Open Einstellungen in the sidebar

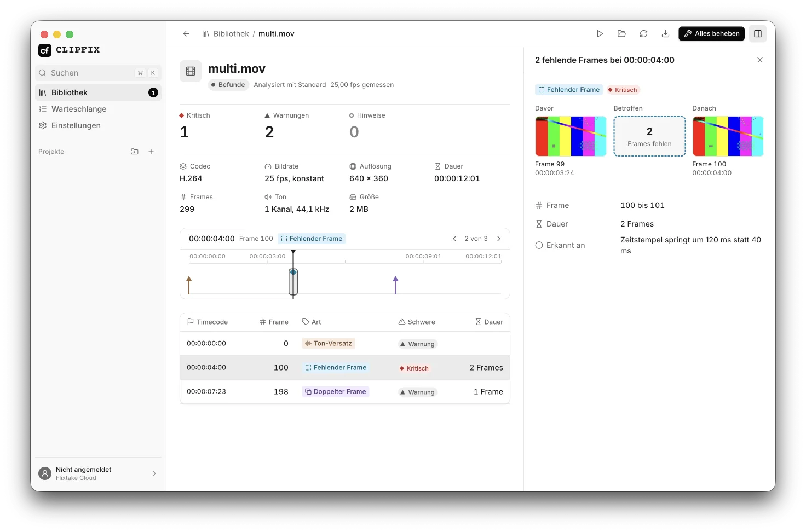click(99, 125)
